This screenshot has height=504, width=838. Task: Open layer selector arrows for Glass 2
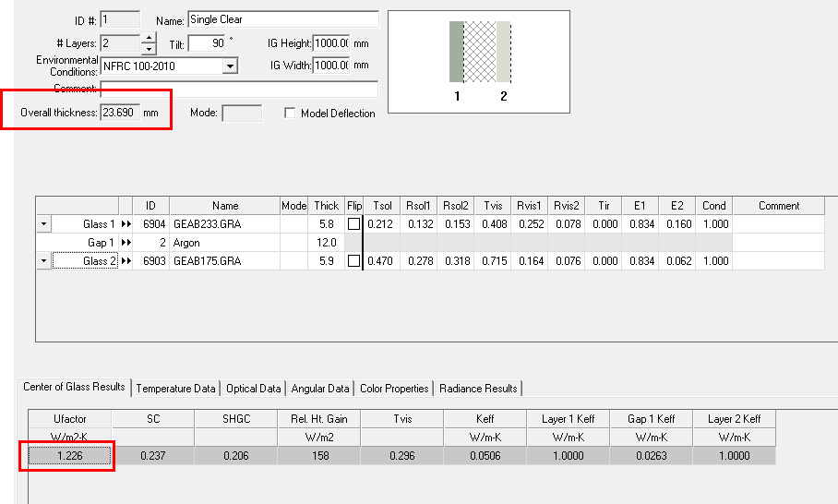coord(126,261)
